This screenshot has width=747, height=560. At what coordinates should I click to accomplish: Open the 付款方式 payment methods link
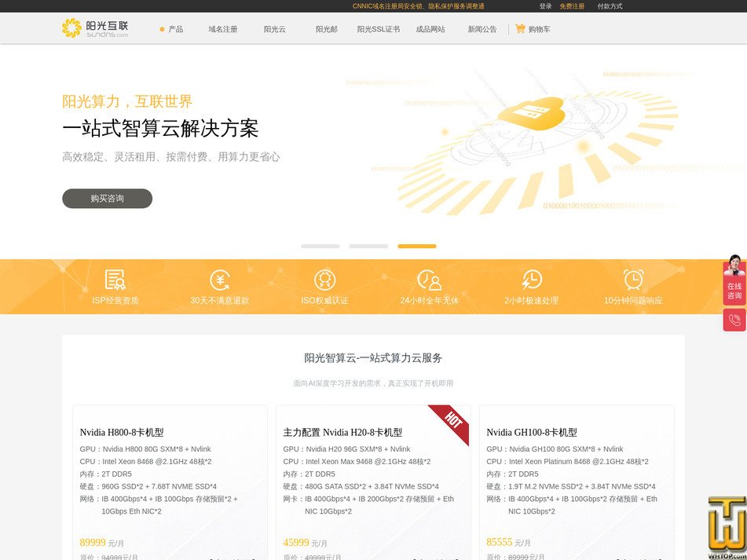tap(610, 6)
